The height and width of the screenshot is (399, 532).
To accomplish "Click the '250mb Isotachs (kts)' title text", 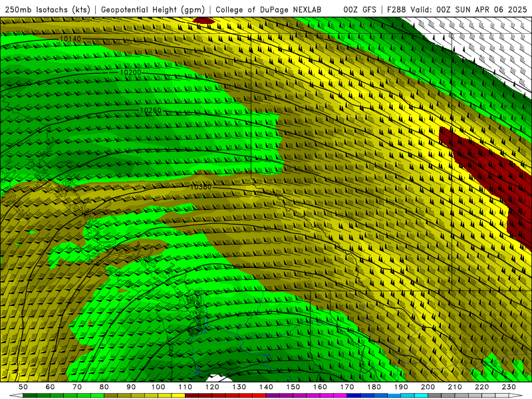I will (x=48, y=9).
